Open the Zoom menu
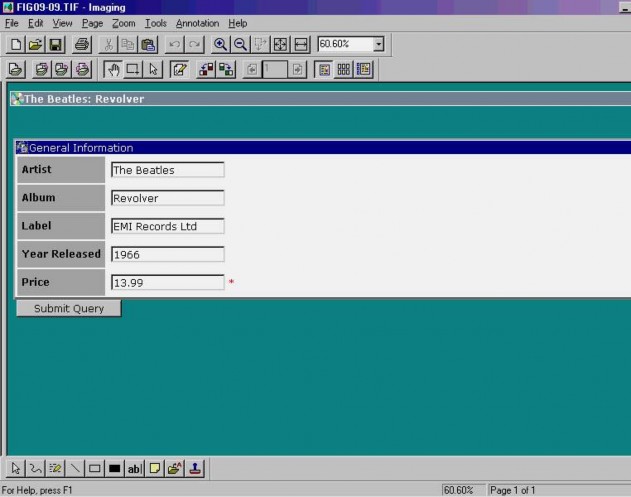631x497 pixels. 123,23
